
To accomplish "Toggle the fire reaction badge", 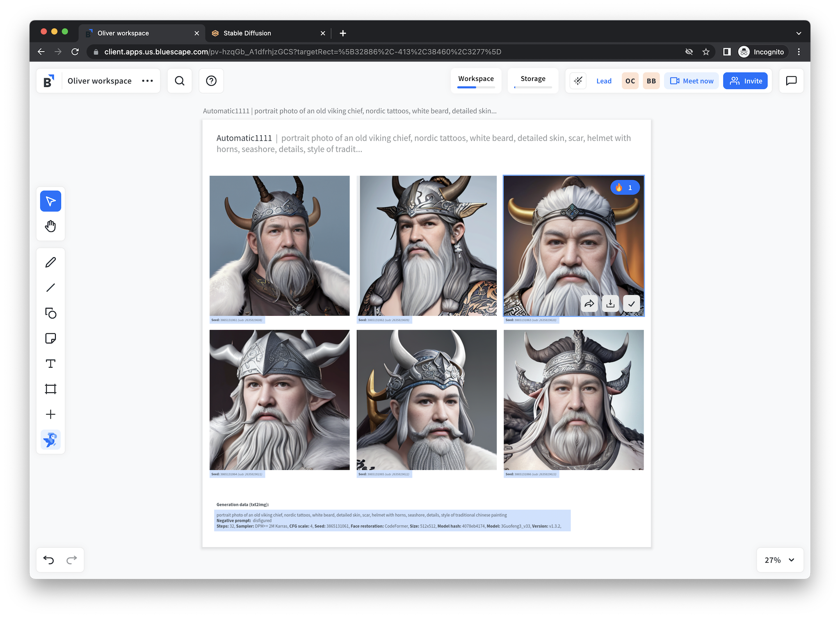I will (x=625, y=188).
